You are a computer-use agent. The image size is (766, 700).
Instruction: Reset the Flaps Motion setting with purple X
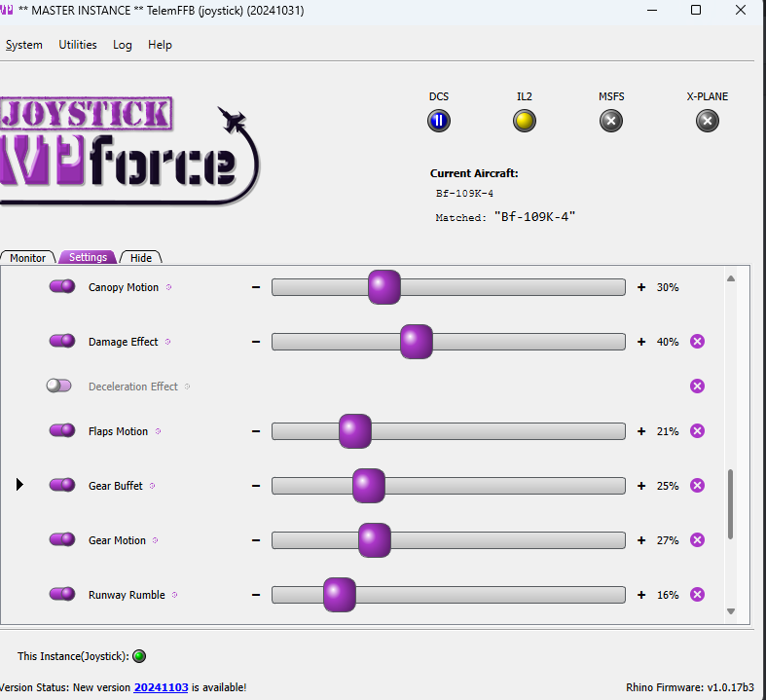(x=697, y=431)
